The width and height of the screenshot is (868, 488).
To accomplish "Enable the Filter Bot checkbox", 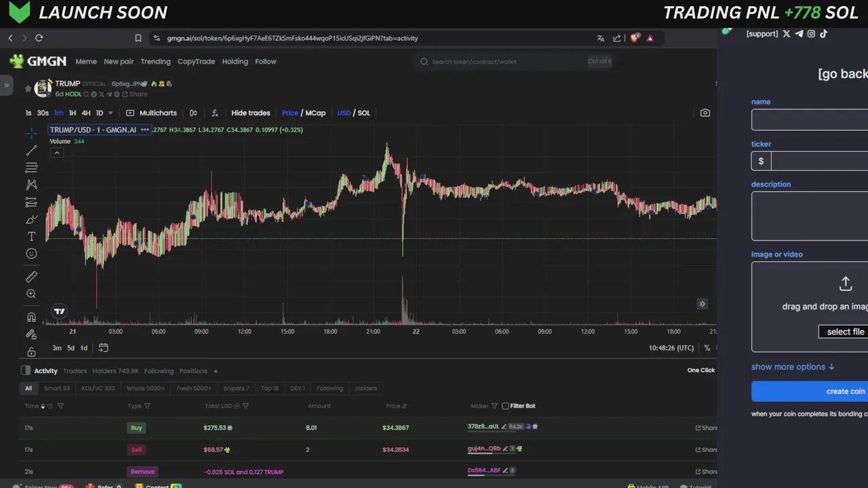I will 505,406.
